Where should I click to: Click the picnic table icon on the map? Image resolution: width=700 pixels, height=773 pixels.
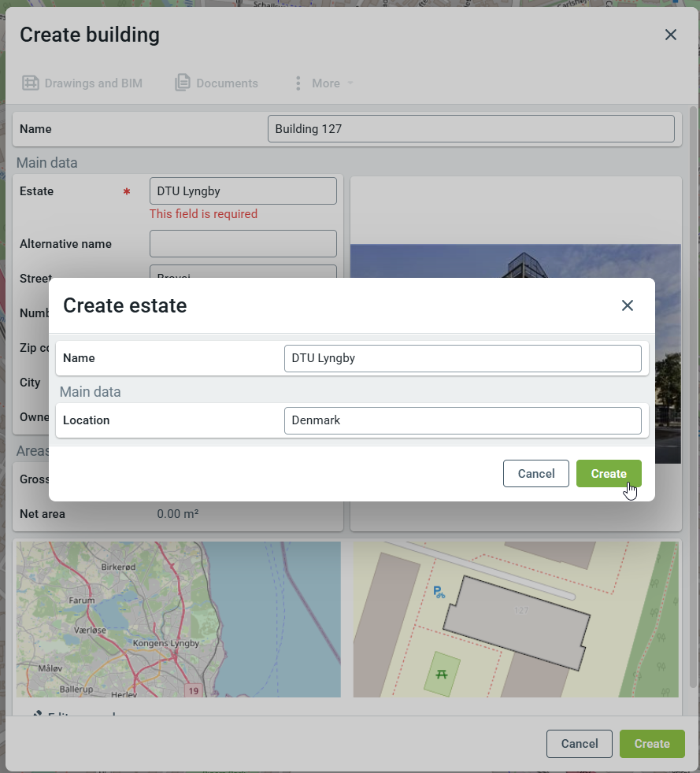coord(442,674)
